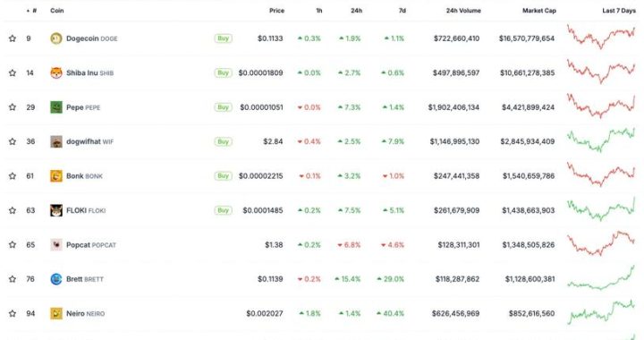Image resolution: width=644 pixels, height=340 pixels.
Task: Open the Popcat coin name link
Action: (78, 245)
